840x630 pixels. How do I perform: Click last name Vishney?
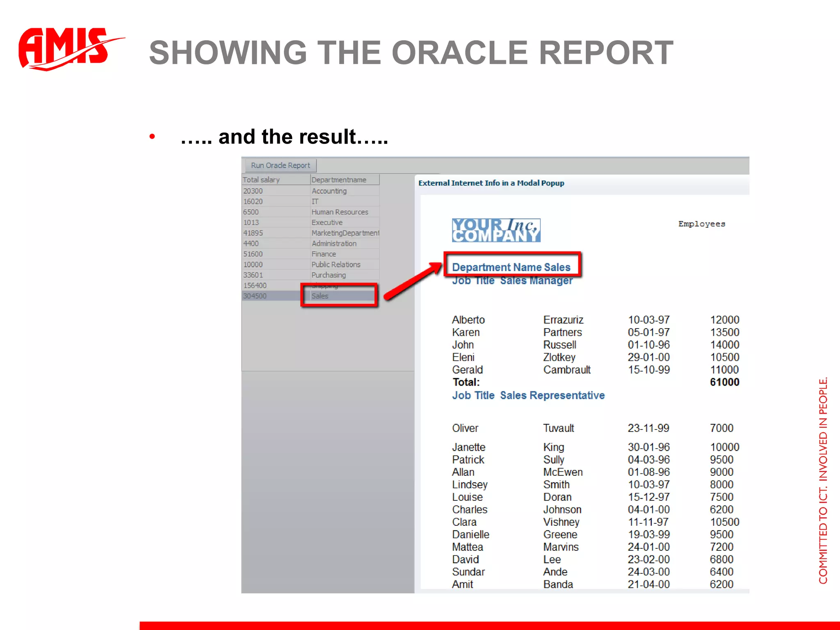[x=562, y=522]
